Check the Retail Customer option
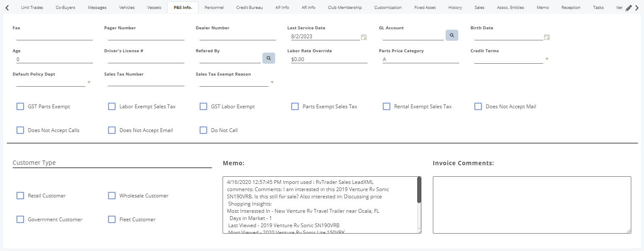Screen dimensions: 644x251 [20, 195]
